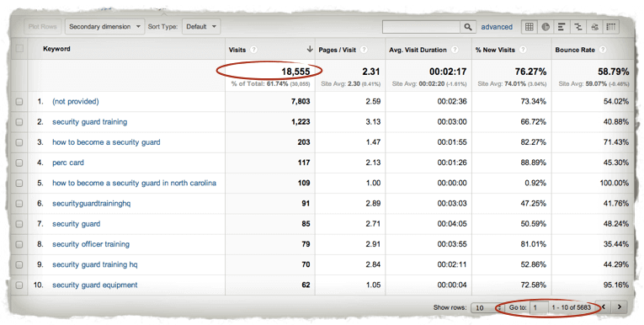Open the security officer training keyword
Screen dimensions: 644x325
(x=91, y=244)
